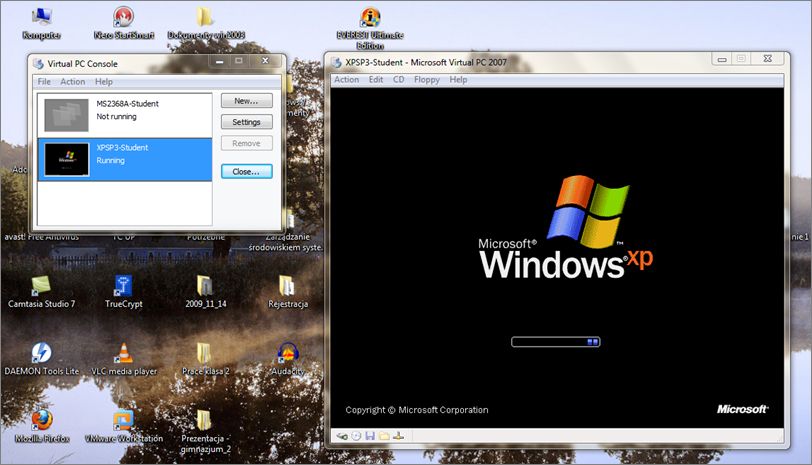
Task: Open Edit menu in XPSP3-Student window
Action: [376, 80]
